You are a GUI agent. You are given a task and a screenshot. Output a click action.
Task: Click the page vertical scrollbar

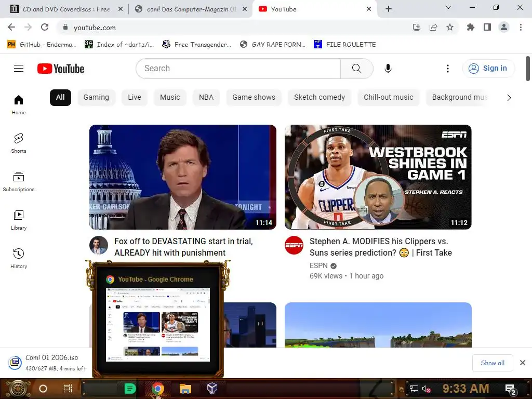coord(528,69)
